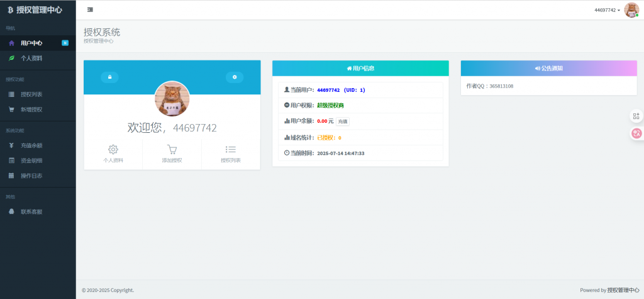This screenshot has width=644, height=299.
Task: Open 新增授权 in sidebar menu
Action: click(31, 110)
